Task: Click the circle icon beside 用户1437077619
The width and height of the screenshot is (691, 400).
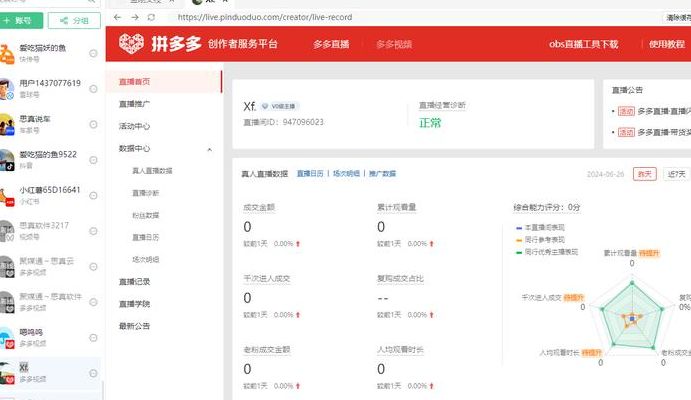Action: pyautogui.click(x=93, y=89)
